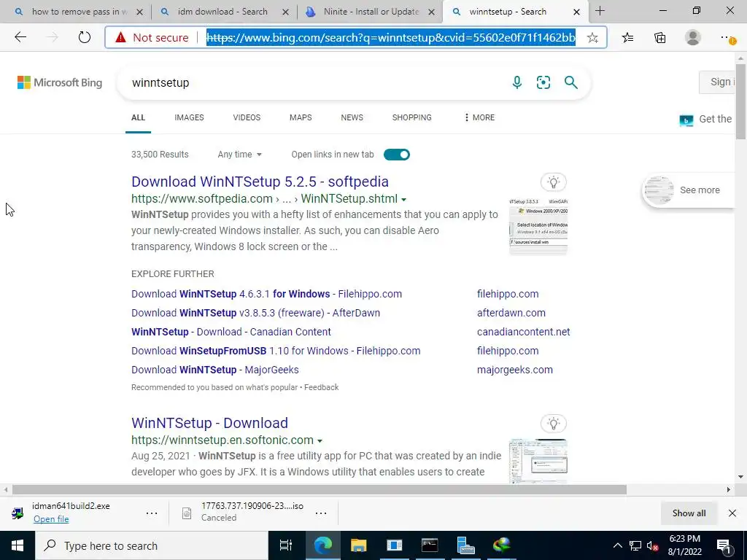Click lightbulb icon next to softonic result

click(553, 424)
